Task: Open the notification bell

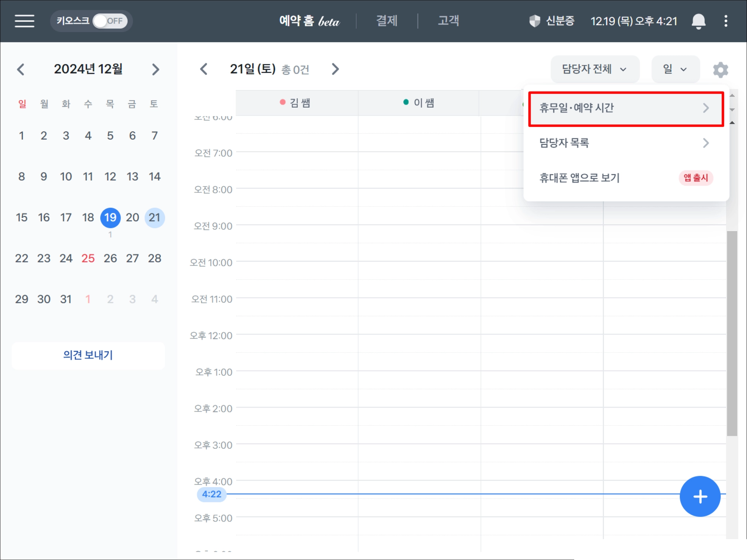Action: [x=698, y=21]
